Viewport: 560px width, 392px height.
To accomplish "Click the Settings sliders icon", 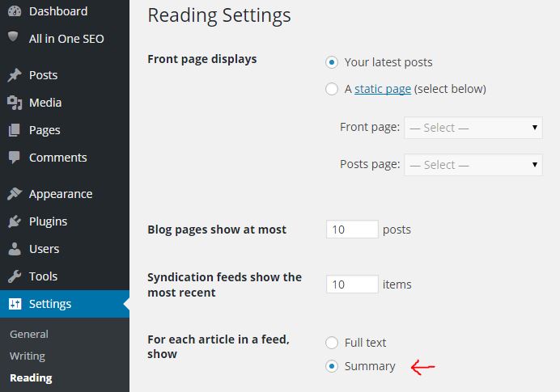I will [x=15, y=304].
